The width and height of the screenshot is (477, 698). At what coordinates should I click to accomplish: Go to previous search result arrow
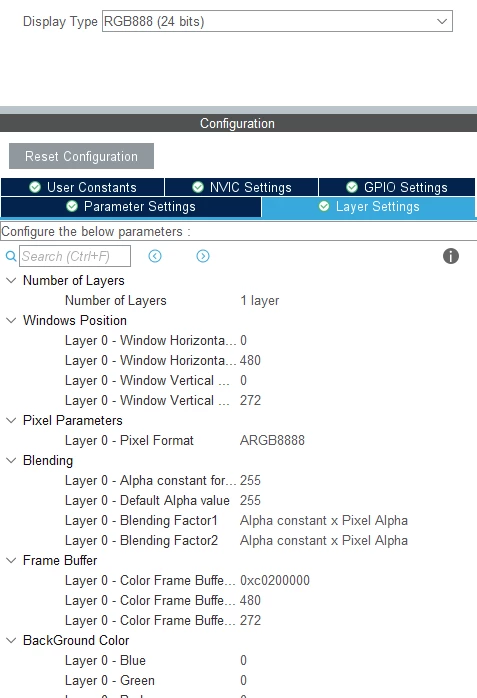click(155, 256)
